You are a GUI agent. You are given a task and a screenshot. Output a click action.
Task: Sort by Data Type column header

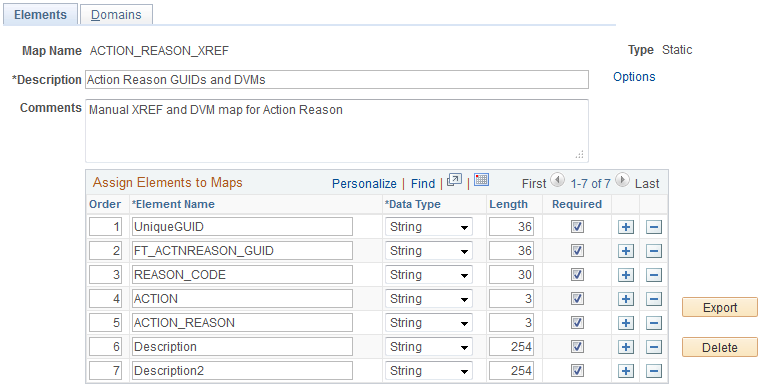coord(413,204)
